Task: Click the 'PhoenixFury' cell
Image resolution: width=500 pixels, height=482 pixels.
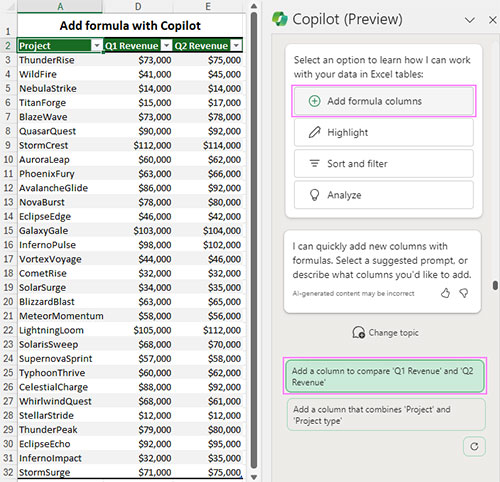Action: [60, 174]
